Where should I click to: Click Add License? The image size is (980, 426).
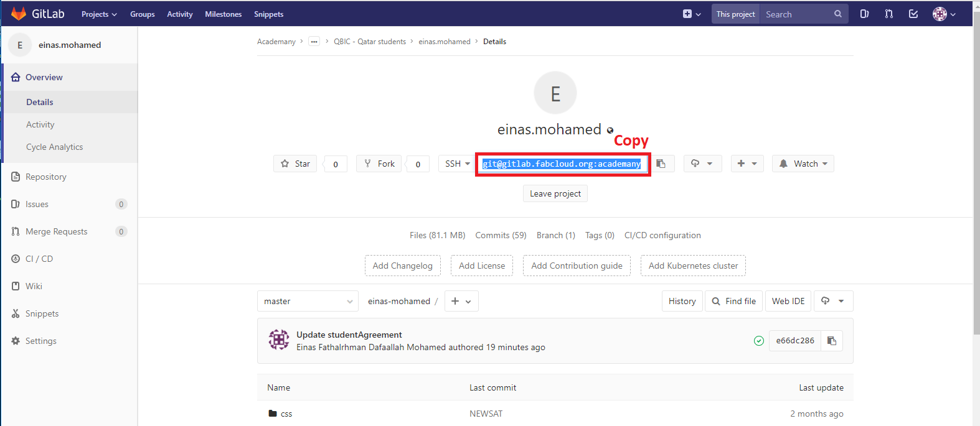pyautogui.click(x=482, y=266)
